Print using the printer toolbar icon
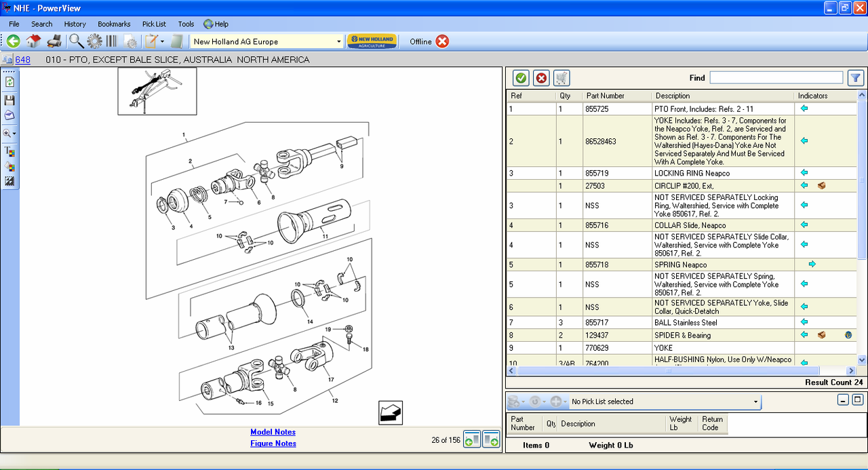 click(54, 41)
